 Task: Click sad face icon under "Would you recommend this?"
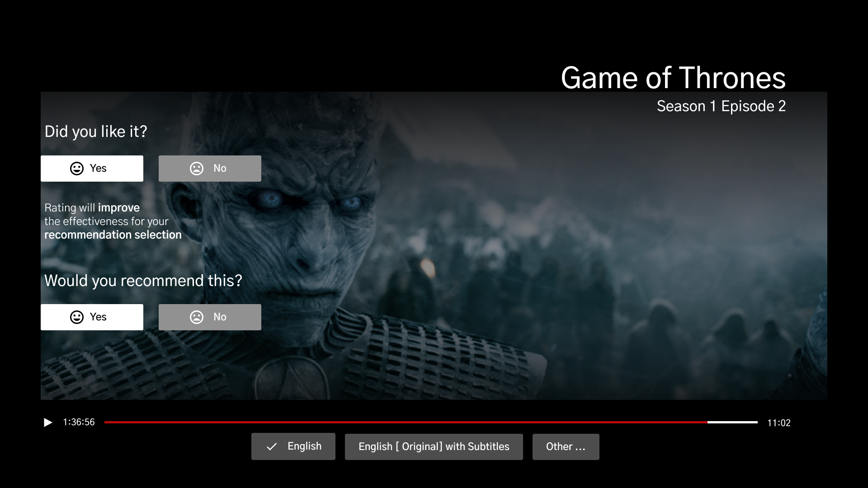point(197,317)
